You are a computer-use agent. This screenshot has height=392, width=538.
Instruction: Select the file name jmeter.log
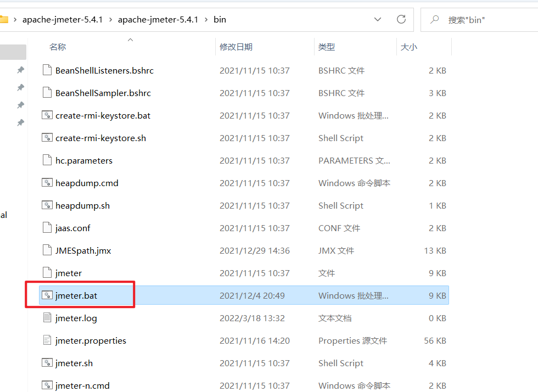pos(76,318)
